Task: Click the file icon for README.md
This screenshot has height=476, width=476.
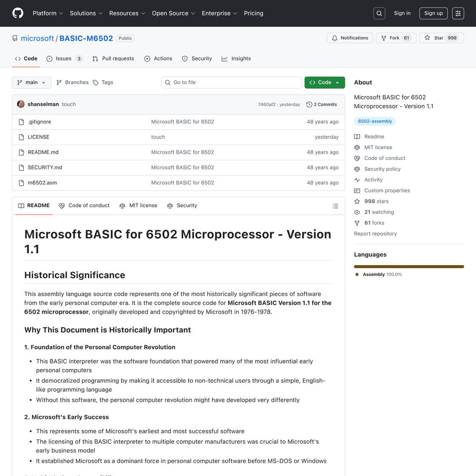Action: pos(21,152)
